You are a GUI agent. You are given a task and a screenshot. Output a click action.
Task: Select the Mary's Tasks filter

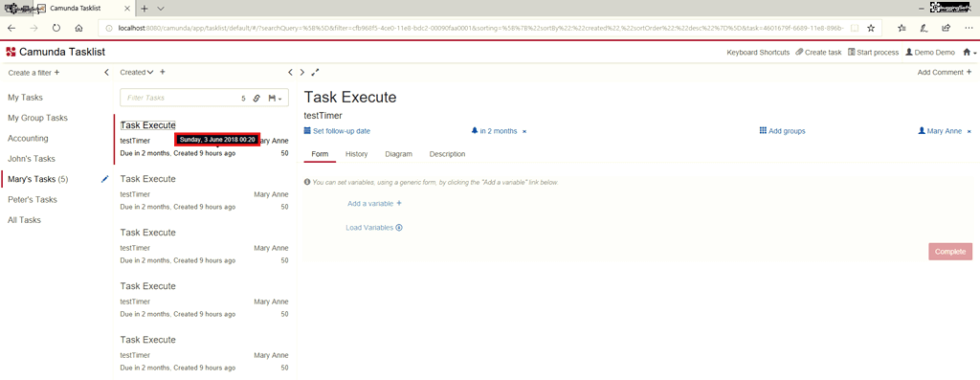tap(38, 179)
